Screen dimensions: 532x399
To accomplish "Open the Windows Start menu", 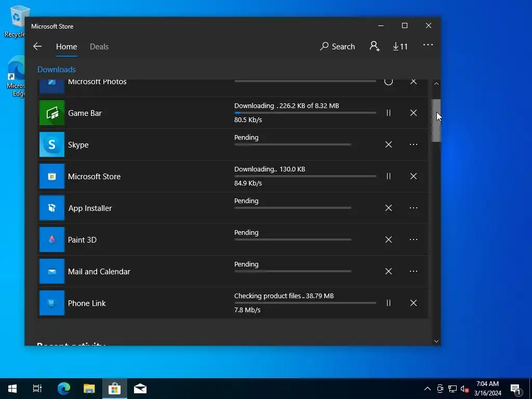I will [x=12, y=389].
